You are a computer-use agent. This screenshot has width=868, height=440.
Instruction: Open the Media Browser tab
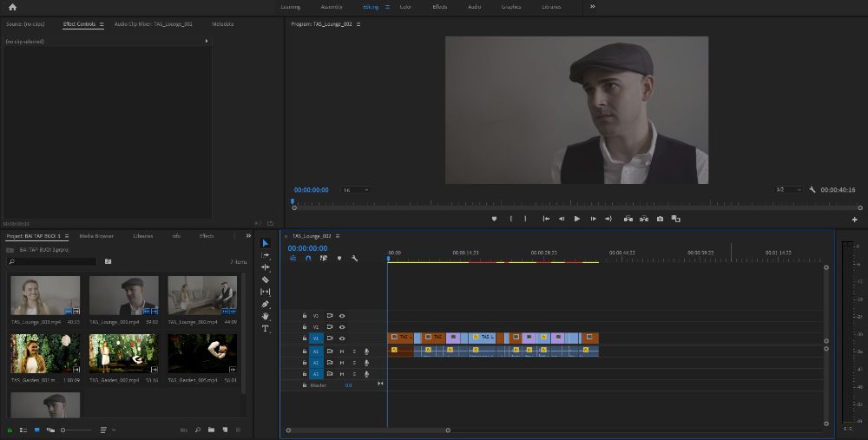(x=96, y=236)
